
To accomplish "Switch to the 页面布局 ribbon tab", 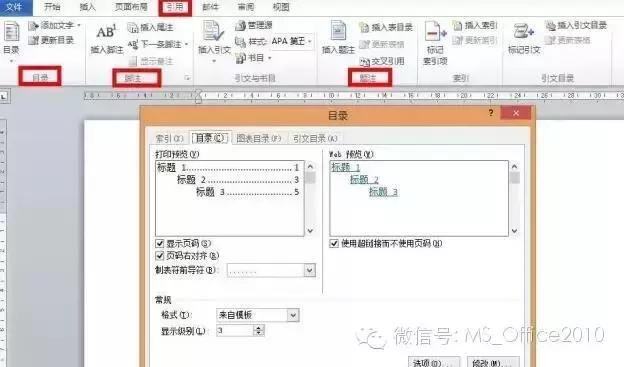I will pyautogui.click(x=131, y=7).
